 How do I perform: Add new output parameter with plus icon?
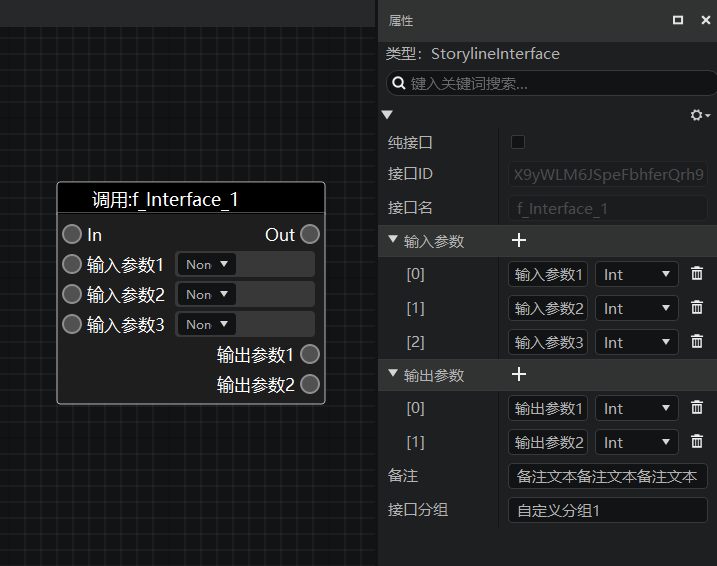(x=519, y=374)
